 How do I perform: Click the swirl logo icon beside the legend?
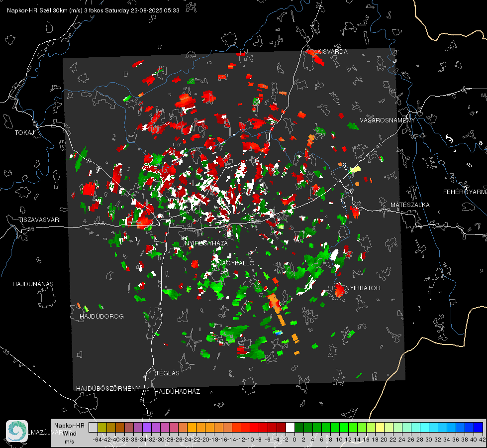coord(17,431)
